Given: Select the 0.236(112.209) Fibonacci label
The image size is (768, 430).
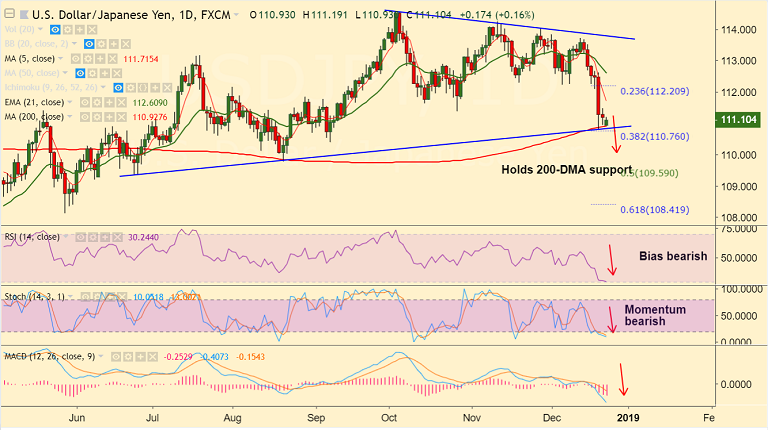Looking at the screenshot, I should (x=655, y=91).
